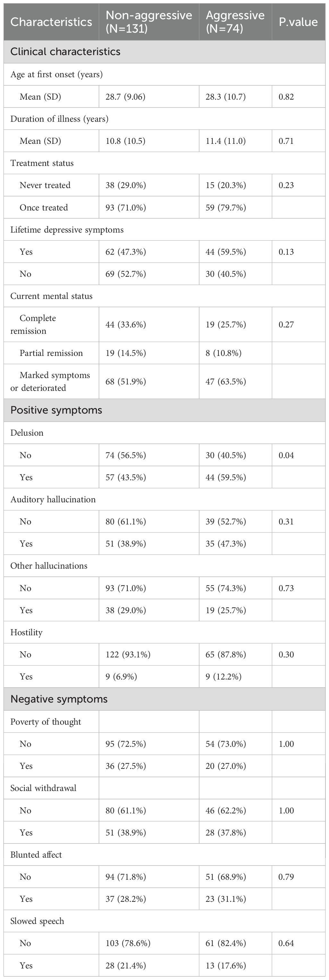Select the Non-aggressive (N=131) header
Screen dimensions: 329x980
click(x=149, y=22)
